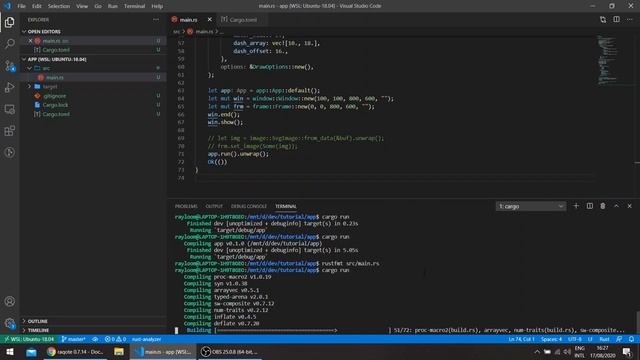Screen dimensions: 640x360
Task: Select the Terminal panel tab
Action: (286, 207)
